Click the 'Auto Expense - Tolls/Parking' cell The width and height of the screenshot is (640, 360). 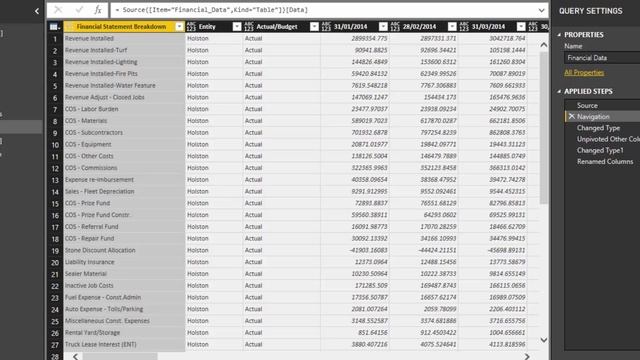click(124, 309)
